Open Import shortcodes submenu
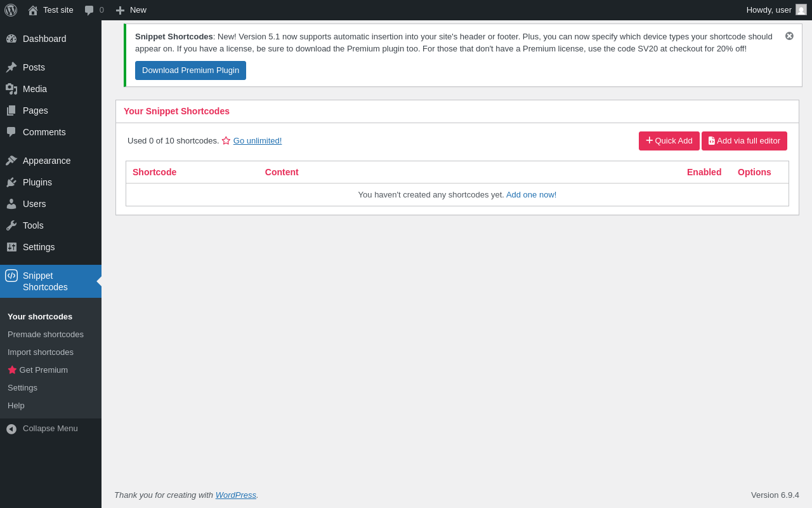Image resolution: width=812 pixels, height=508 pixels. (41, 352)
